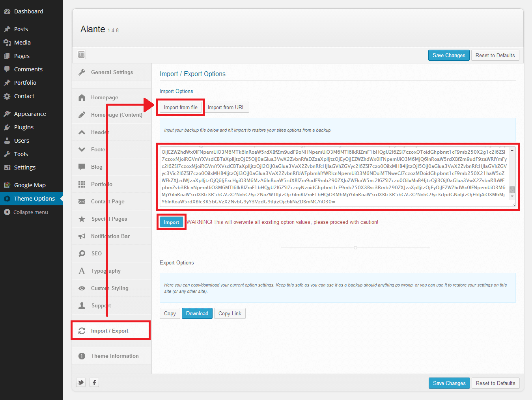The width and height of the screenshot is (532, 400).
Task: Select the Import / Export tab
Action: click(x=110, y=331)
